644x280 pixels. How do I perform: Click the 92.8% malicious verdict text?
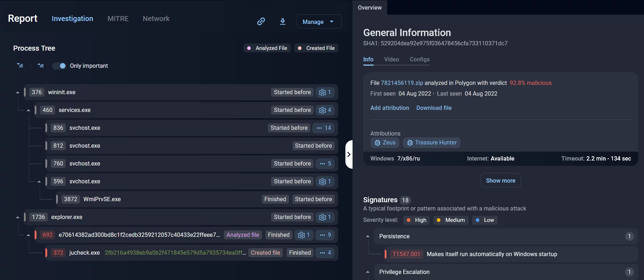point(530,83)
